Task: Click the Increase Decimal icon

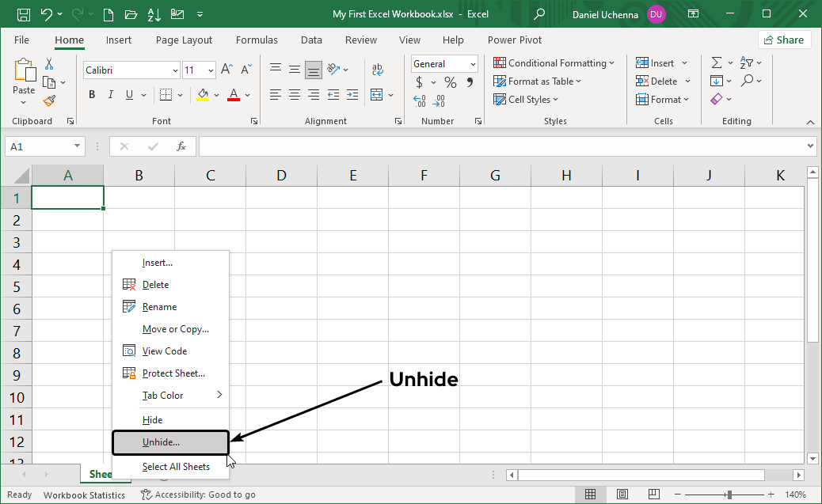Action: pos(419,97)
